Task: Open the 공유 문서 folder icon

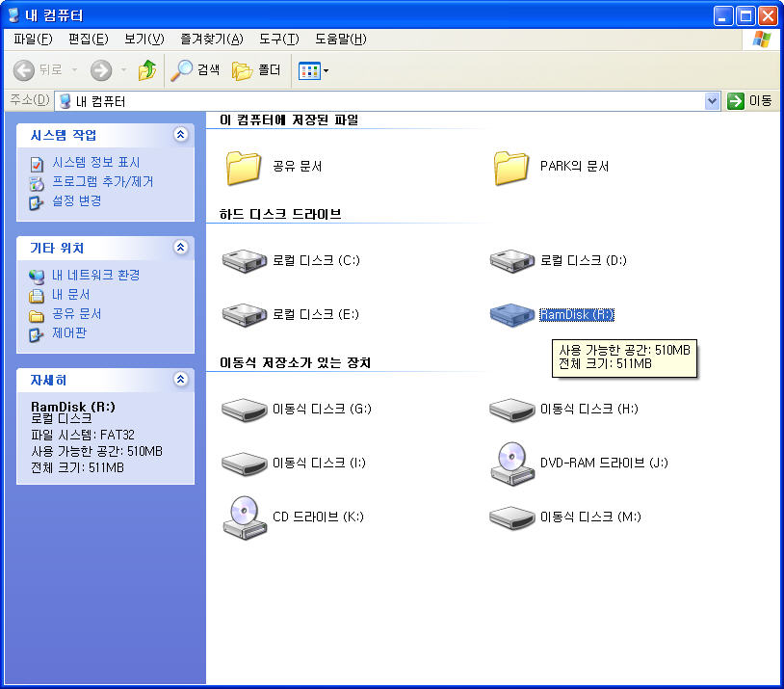Action: [243, 168]
